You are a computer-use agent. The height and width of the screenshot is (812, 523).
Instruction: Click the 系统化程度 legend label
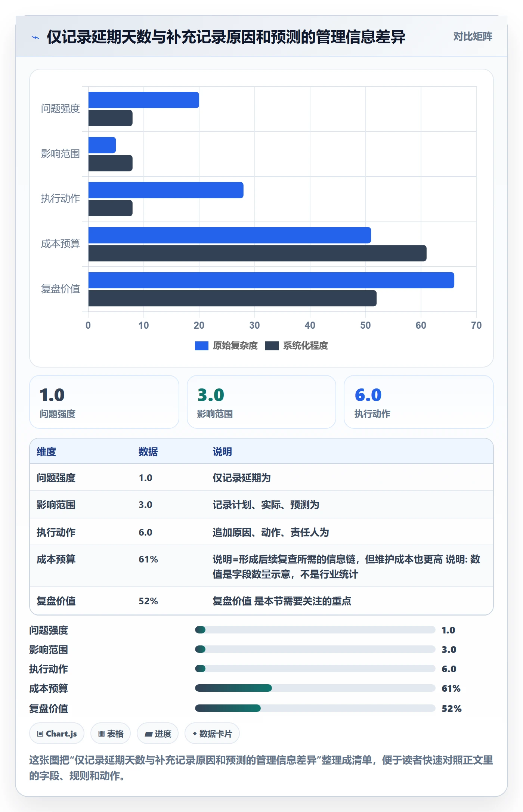pos(305,345)
